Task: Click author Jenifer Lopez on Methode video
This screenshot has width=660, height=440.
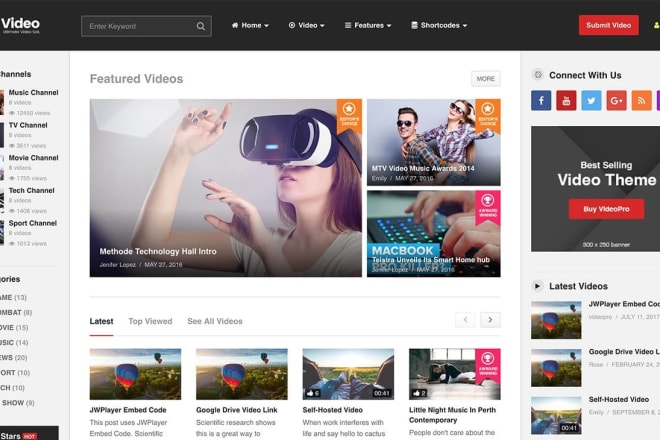Action: (117, 265)
